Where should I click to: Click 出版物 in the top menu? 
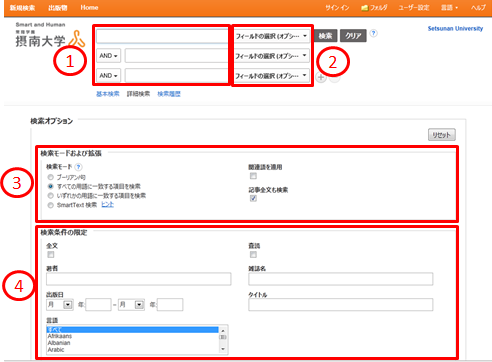(x=58, y=7)
